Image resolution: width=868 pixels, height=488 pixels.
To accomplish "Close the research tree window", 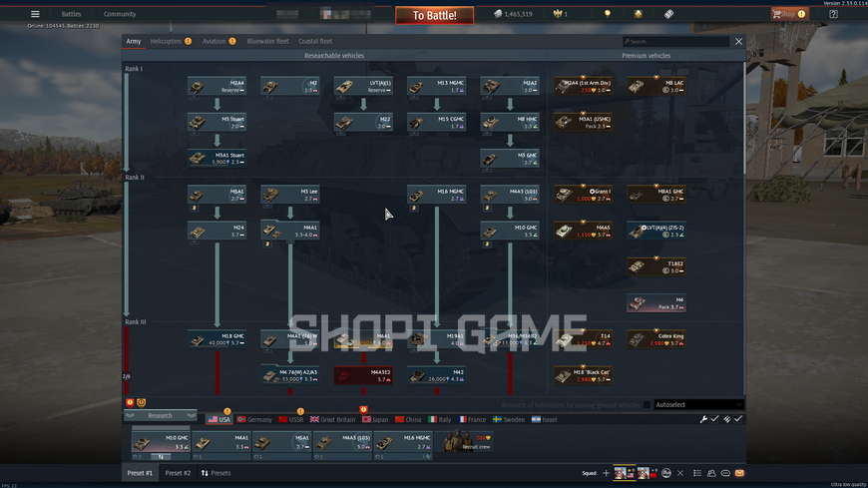I will pos(738,42).
